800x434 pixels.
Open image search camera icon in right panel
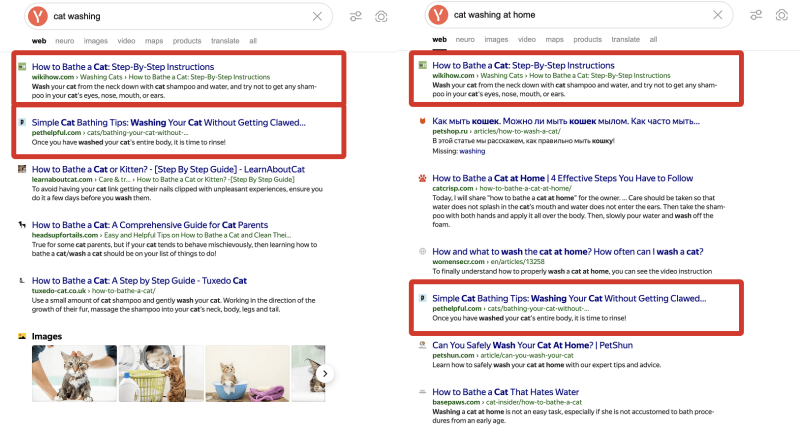click(782, 15)
